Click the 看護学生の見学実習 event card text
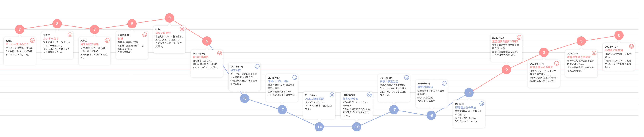 coord(580,66)
